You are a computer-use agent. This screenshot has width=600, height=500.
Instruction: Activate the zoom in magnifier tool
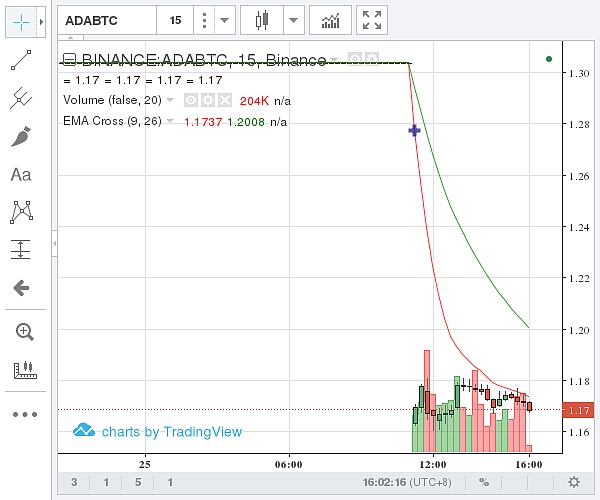(24, 332)
